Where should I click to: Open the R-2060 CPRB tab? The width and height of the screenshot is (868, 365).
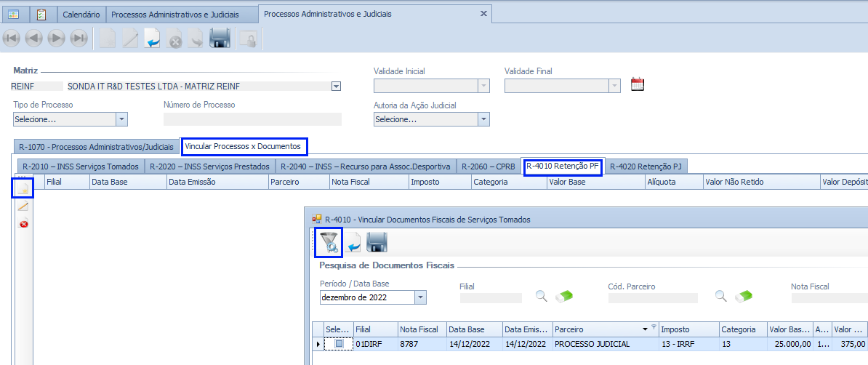[489, 167]
